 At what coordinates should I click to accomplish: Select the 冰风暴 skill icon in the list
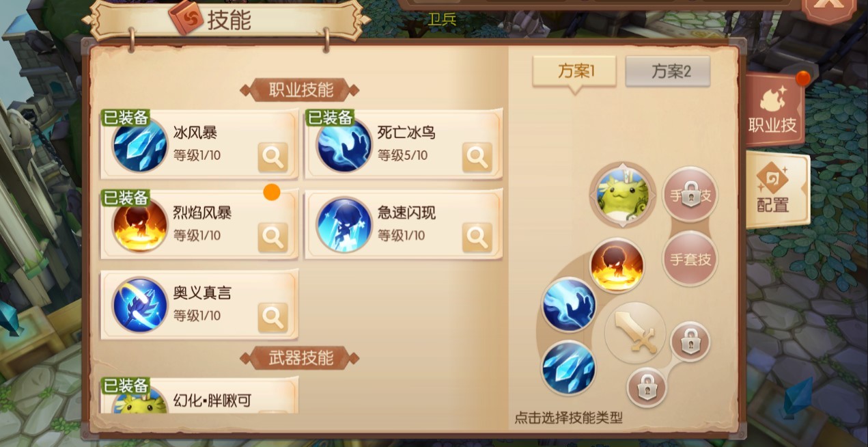coord(140,144)
